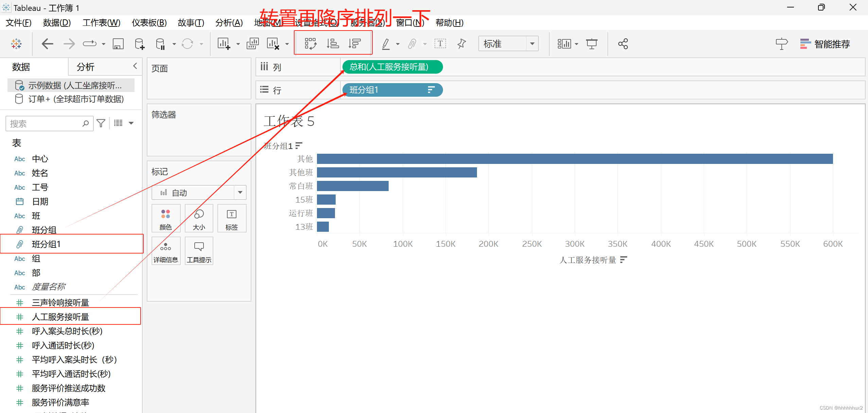The image size is (868, 413).
Task: Open the 分析(A) menu
Action: [x=229, y=23]
